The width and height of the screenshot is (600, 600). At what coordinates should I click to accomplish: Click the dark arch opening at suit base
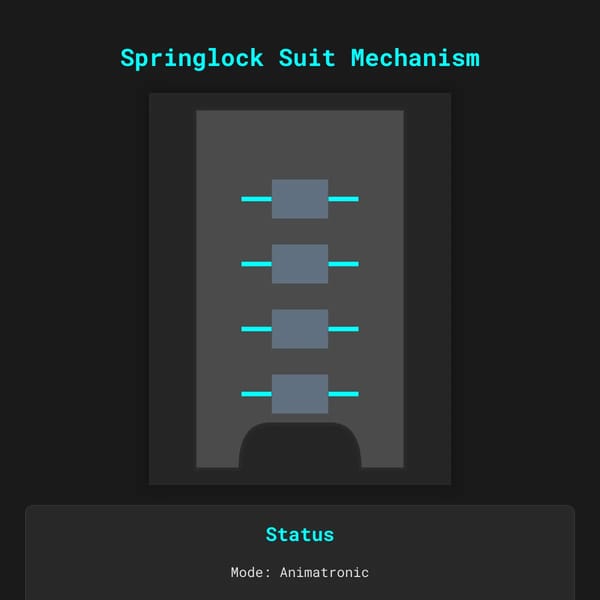tap(300, 445)
